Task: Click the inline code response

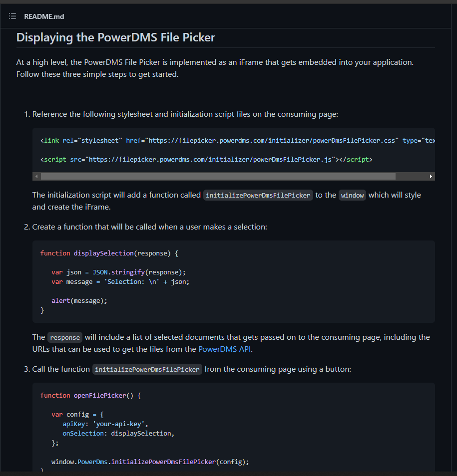Action: (64, 337)
